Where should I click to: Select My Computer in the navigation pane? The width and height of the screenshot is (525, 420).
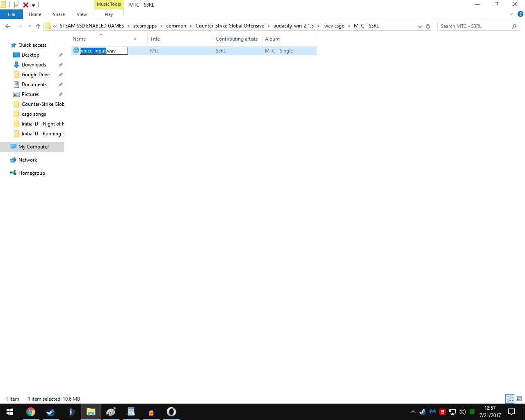click(34, 147)
